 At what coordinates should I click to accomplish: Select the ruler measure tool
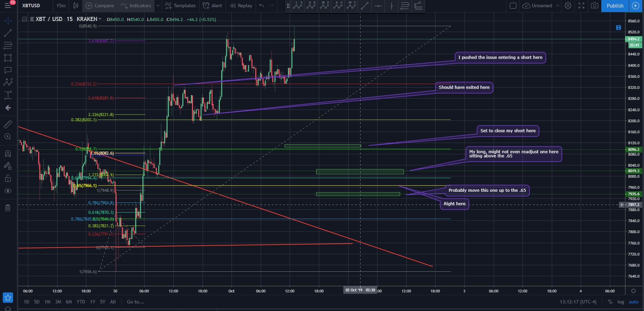pyautogui.click(x=8, y=124)
